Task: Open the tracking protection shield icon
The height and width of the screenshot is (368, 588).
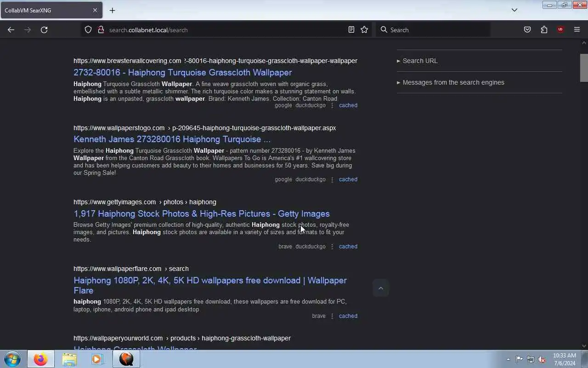Action: 88,29
